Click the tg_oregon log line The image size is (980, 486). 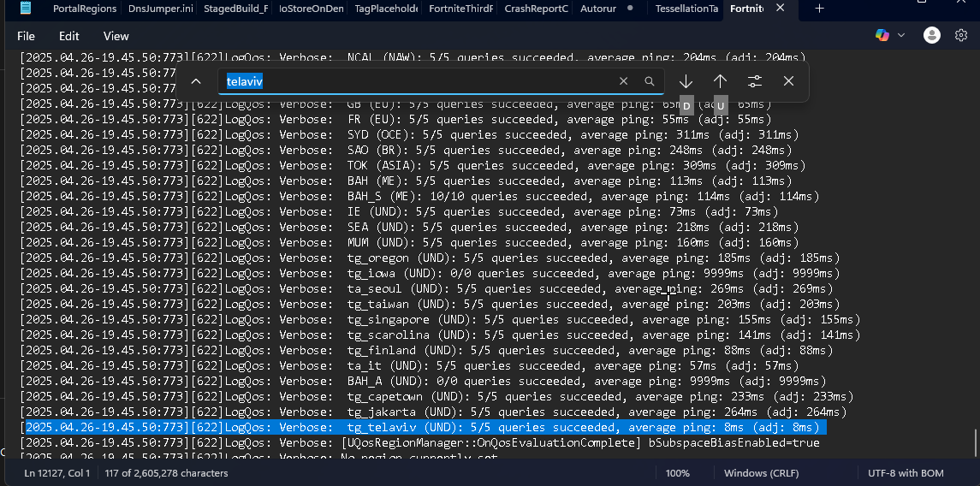point(430,258)
